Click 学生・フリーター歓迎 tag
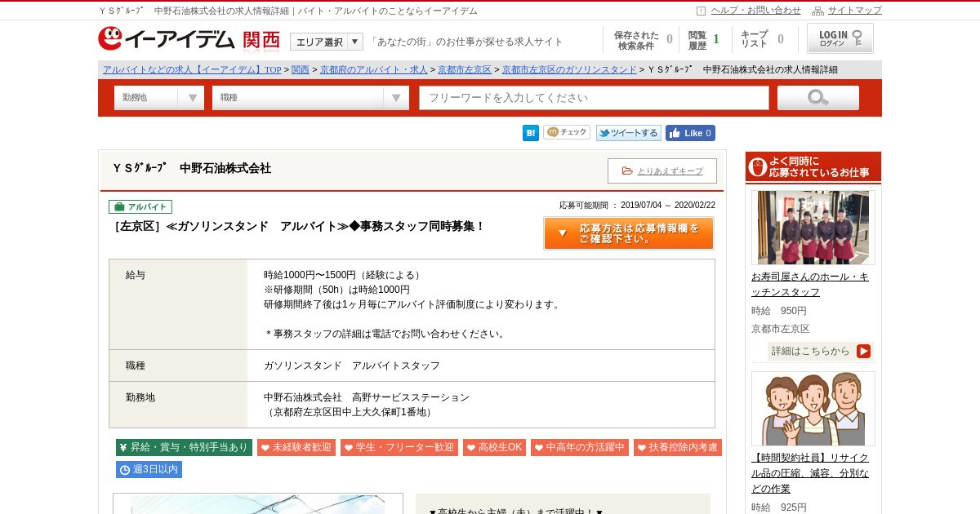The height and width of the screenshot is (514, 980). coord(399,448)
